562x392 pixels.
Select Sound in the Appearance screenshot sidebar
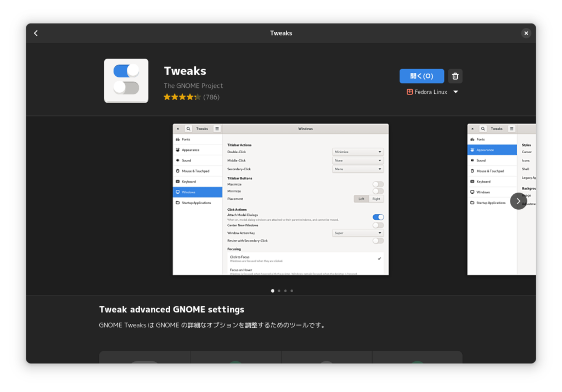[x=492, y=160]
